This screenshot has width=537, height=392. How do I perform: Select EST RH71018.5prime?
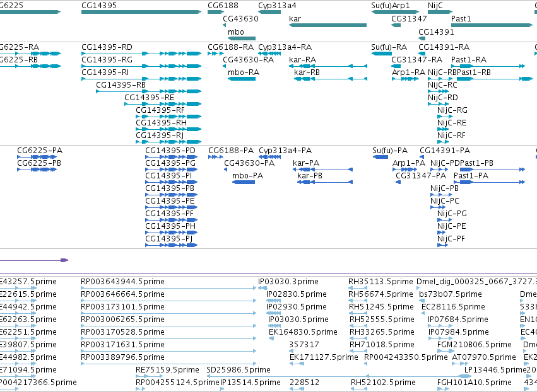(x=358, y=351)
